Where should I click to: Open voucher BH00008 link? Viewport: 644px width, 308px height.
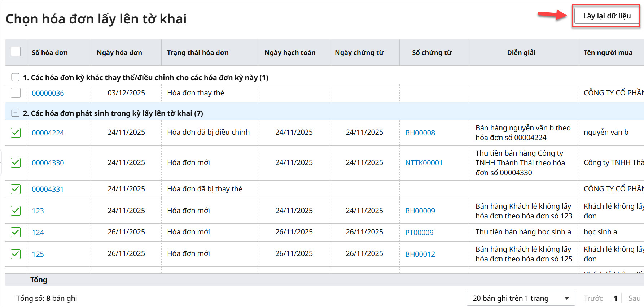pos(420,133)
